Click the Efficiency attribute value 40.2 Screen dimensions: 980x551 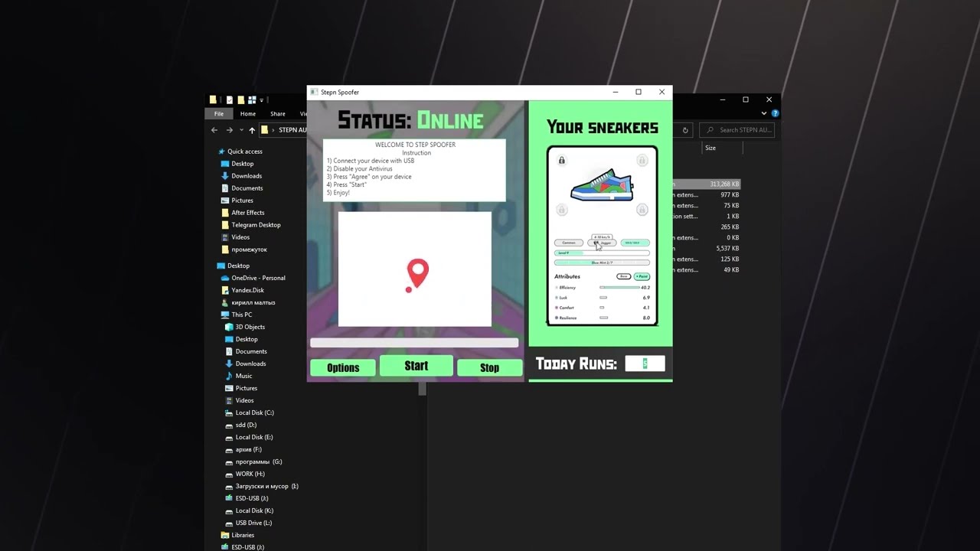645,288
